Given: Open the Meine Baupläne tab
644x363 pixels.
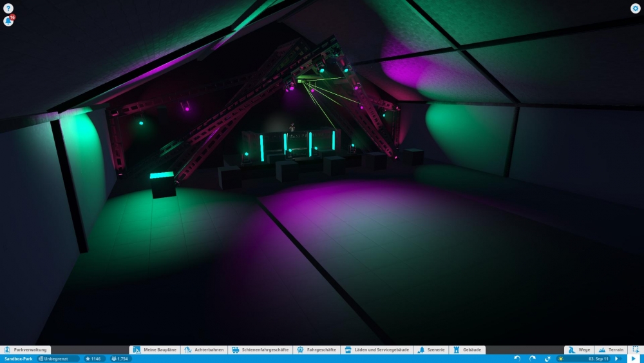Looking at the screenshot, I should (x=155, y=350).
